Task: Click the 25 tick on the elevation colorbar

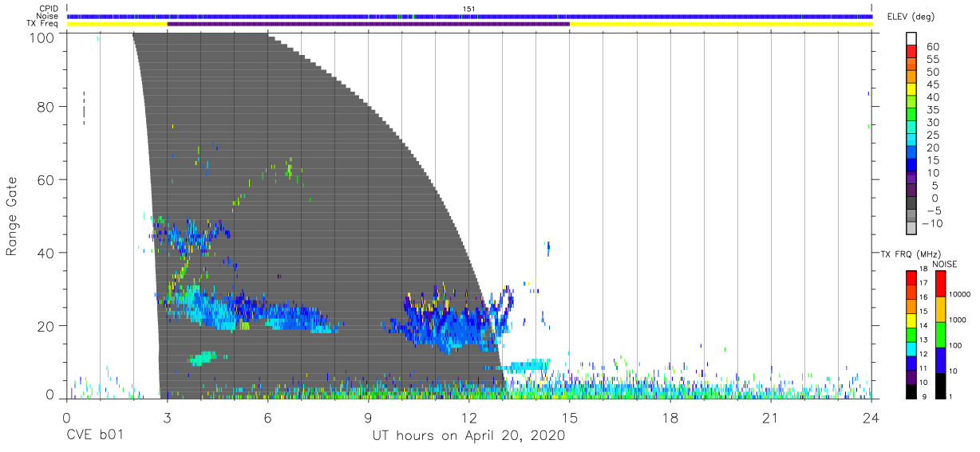Action: (x=931, y=136)
